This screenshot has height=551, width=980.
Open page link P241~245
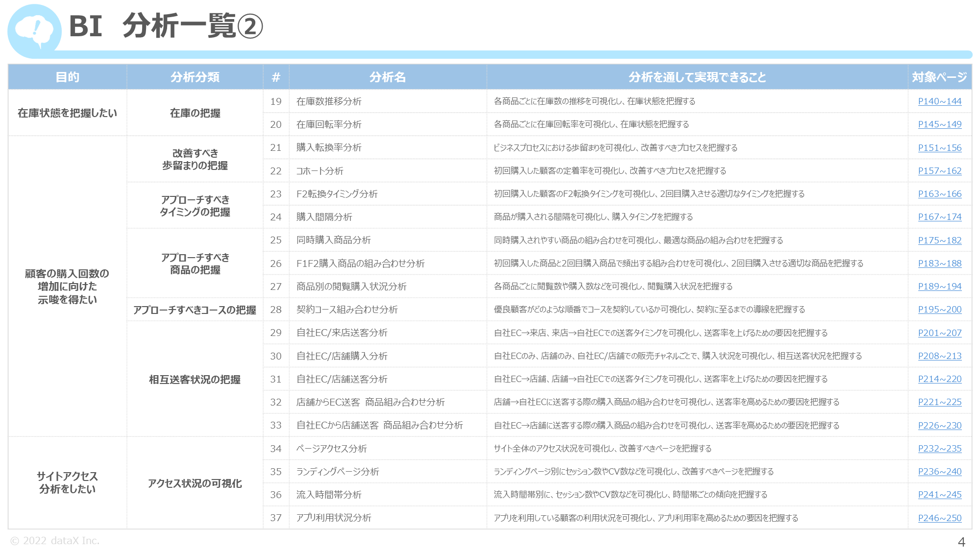tap(939, 495)
